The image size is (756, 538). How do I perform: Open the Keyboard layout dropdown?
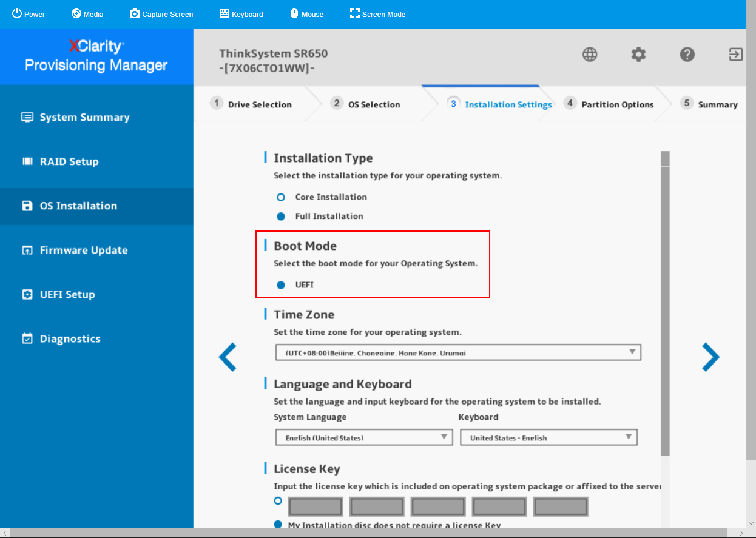(548, 437)
